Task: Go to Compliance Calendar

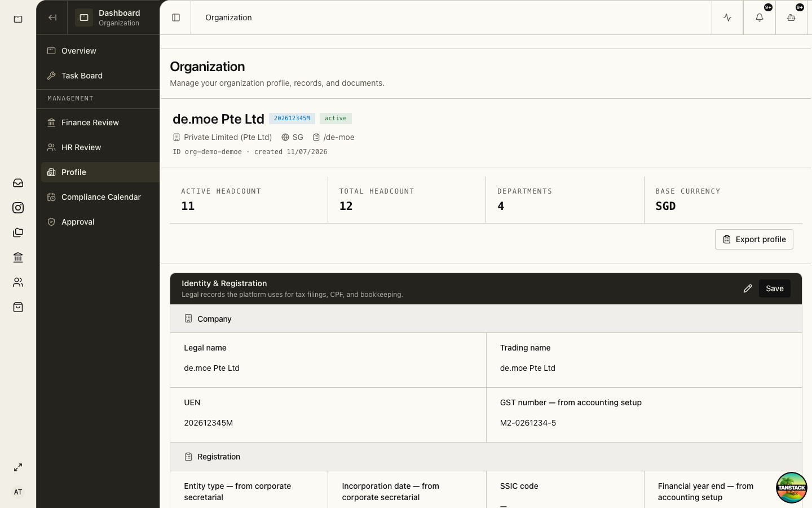Action: (x=100, y=197)
